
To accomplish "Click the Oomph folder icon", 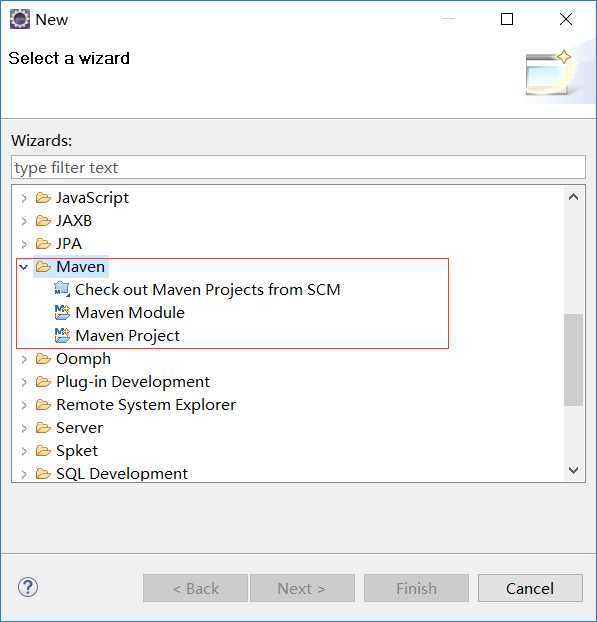I will [43, 359].
